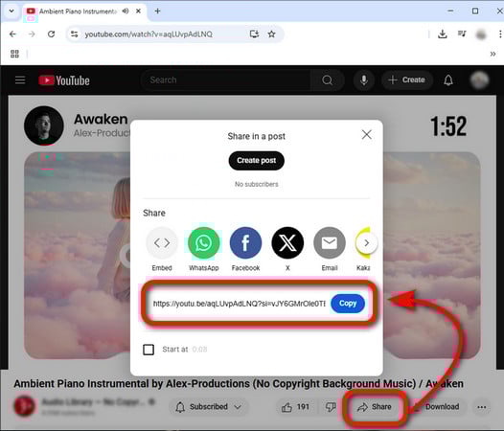
Task: Open the Chrome three-dot menu
Action: coord(500,34)
